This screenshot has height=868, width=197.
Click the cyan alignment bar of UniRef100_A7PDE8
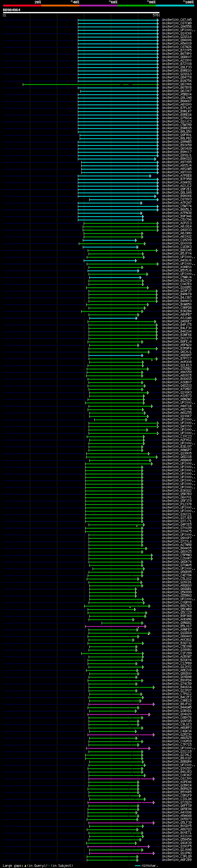[x=115, y=176]
